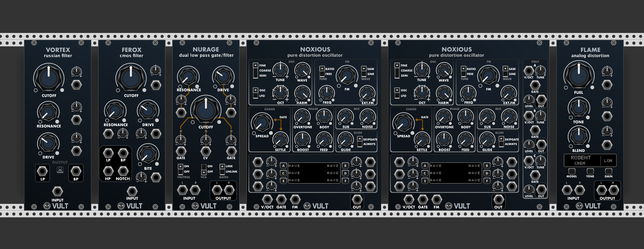
Task: Select SINE wave mode in Noxious FM section
Action: click(x=364, y=74)
